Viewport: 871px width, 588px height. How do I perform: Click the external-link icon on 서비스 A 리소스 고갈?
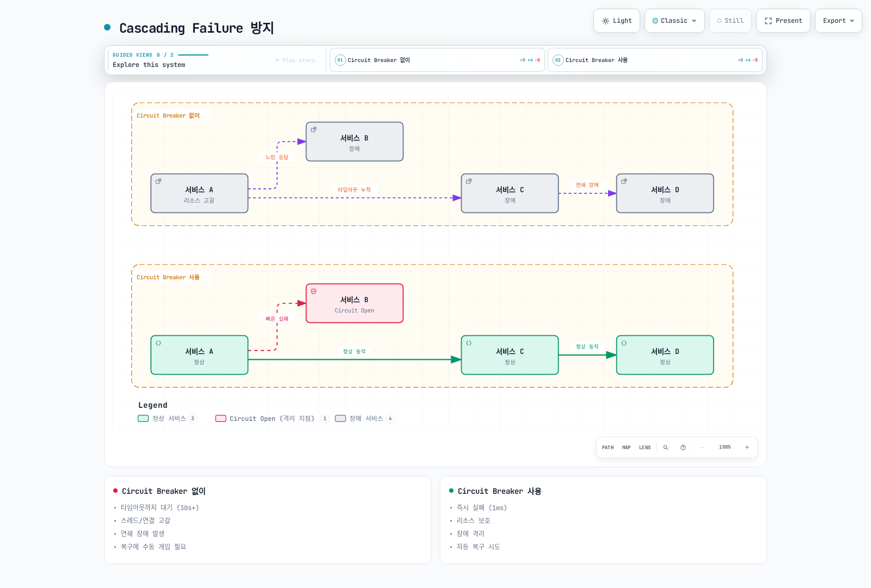[x=158, y=181]
